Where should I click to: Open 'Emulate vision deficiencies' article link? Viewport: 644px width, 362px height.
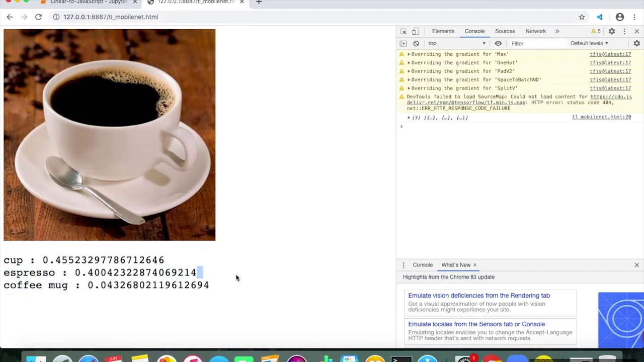tap(479, 296)
